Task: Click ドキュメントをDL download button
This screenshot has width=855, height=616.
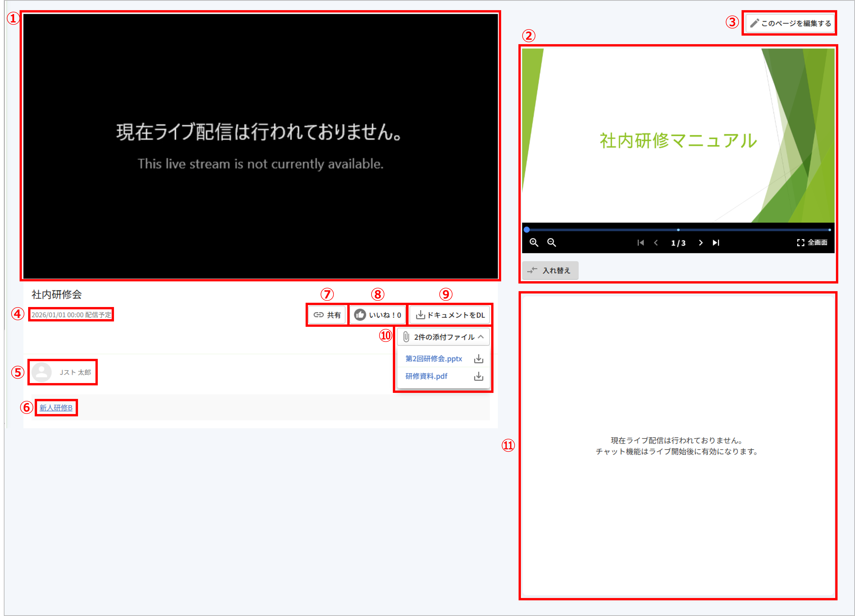Action: click(450, 315)
